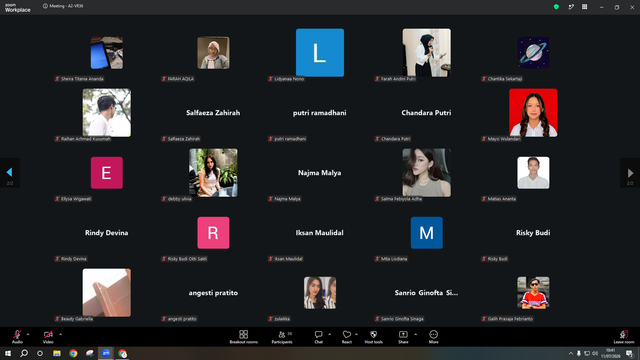Open the meeting info icon beside Meeting title

45,6
